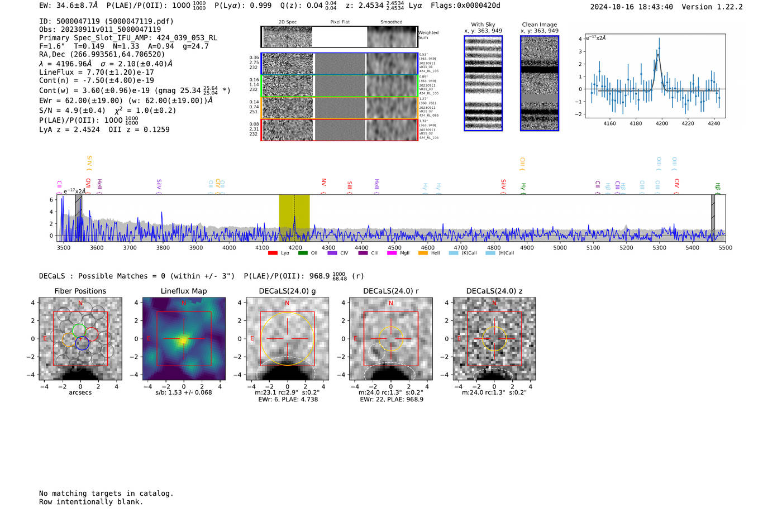Click the orange fiber circle in Fiber Positions
782x532 pixels.
pyautogui.click(x=69, y=340)
